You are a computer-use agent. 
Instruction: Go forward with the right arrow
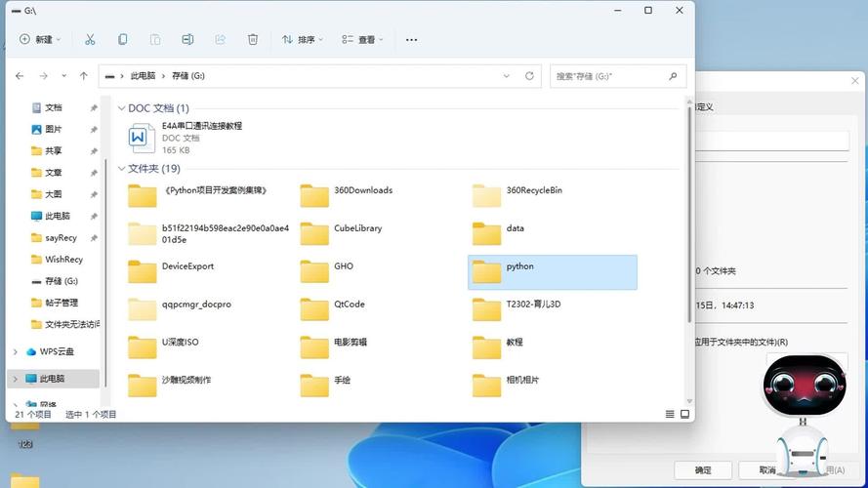click(x=43, y=76)
